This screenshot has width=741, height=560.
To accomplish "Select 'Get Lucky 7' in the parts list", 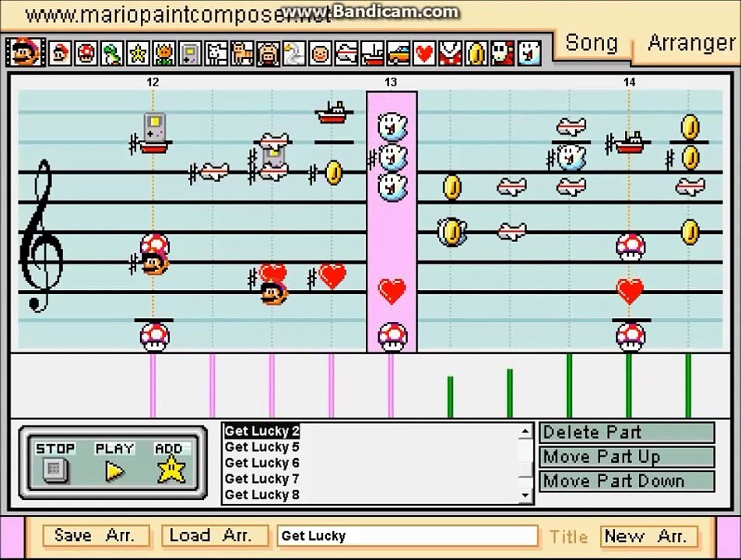I will point(262,479).
